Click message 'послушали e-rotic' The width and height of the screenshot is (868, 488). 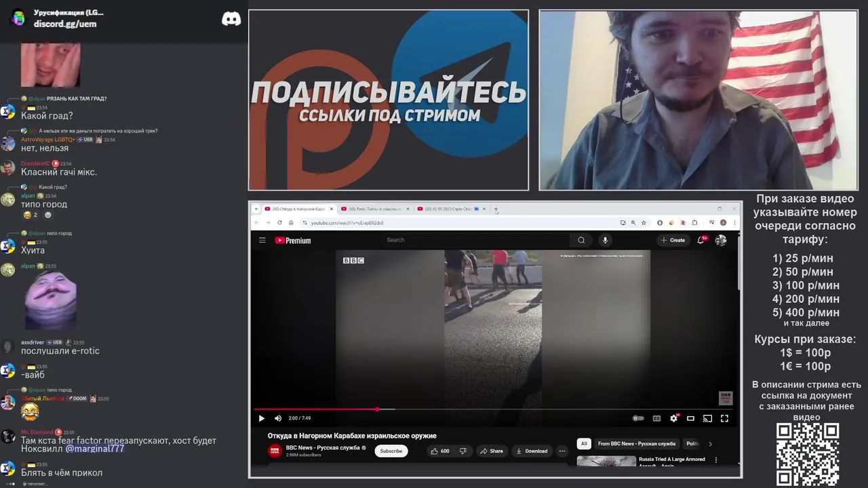60,351
